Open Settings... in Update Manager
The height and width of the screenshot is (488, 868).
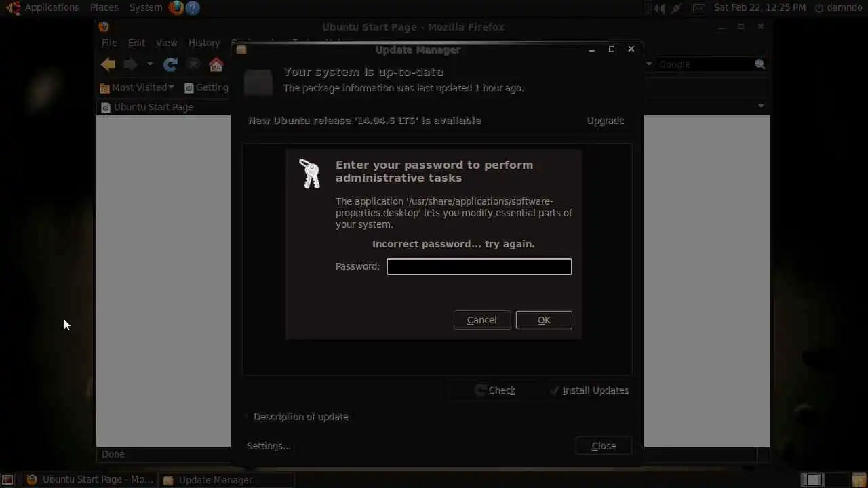(269, 446)
